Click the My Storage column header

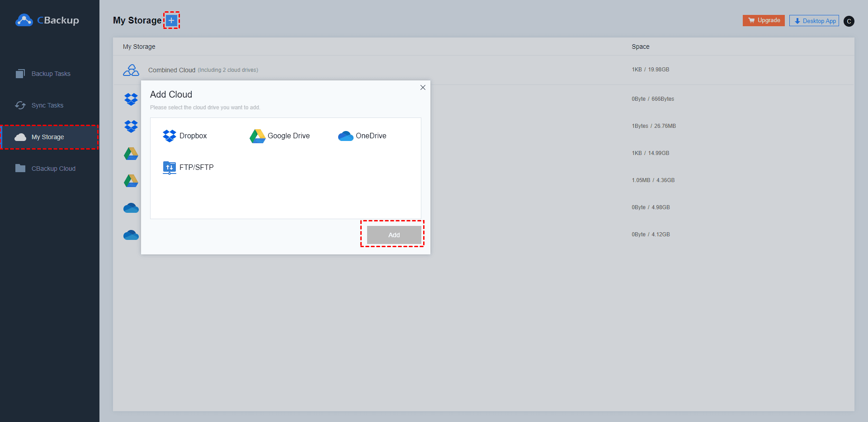139,47
